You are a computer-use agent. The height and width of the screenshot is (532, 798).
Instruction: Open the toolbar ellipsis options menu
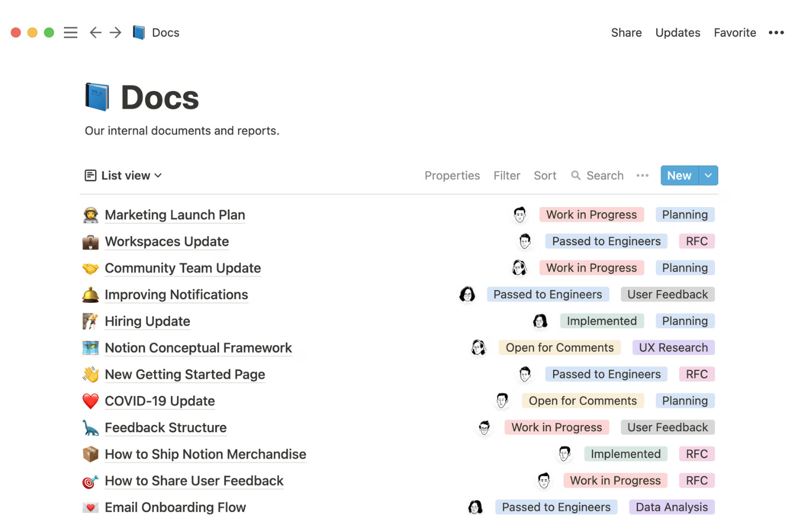(642, 175)
